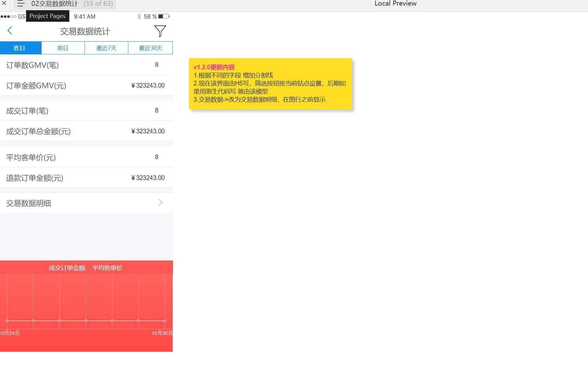Screen dimensions: 588x387
Task: Expand the 交易数据明细 row chevron
Action: point(160,202)
